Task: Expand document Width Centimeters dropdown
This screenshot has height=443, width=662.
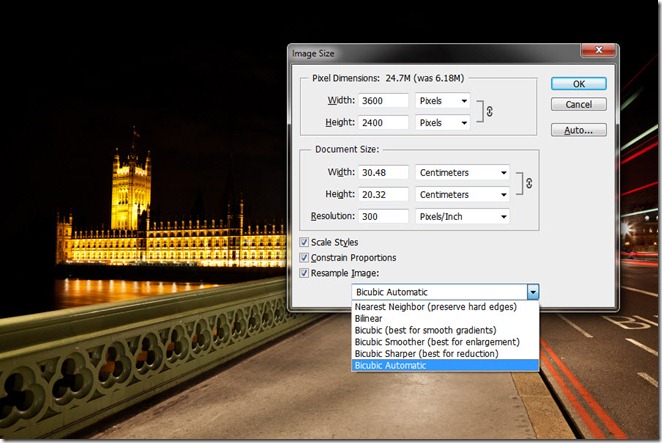Action: point(463,172)
